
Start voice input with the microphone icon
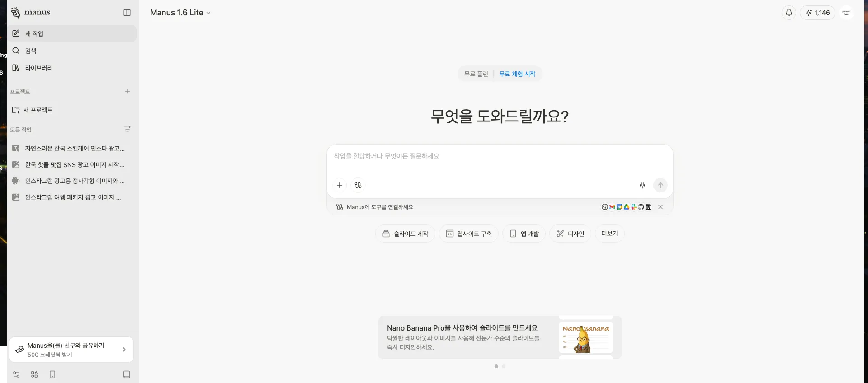(642, 185)
